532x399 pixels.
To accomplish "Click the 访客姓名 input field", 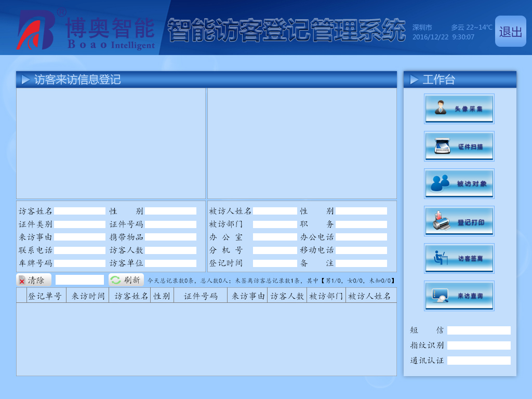I will 80,211.
